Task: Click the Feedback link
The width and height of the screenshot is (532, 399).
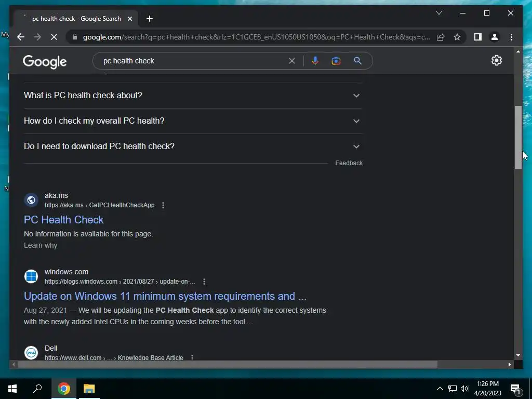Action: [x=349, y=163]
